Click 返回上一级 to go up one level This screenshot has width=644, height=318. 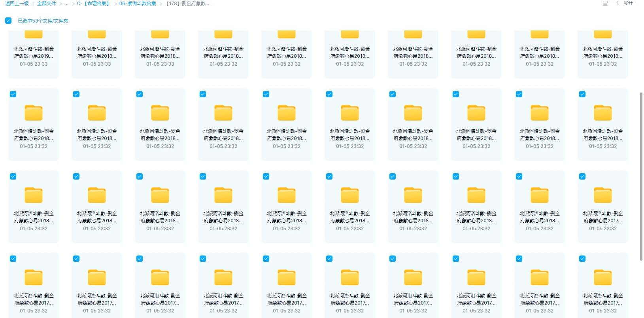point(17,4)
